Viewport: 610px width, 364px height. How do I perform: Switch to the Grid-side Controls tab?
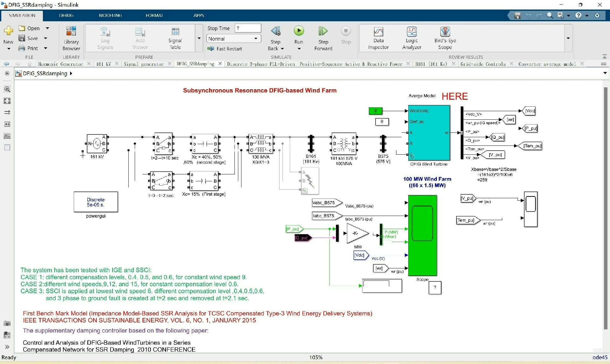[x=483, y=64]
